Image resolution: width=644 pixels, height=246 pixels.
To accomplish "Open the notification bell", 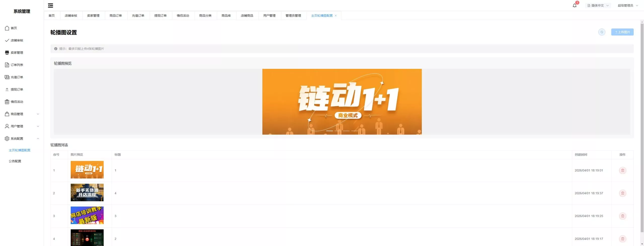I will click(575, 6).
